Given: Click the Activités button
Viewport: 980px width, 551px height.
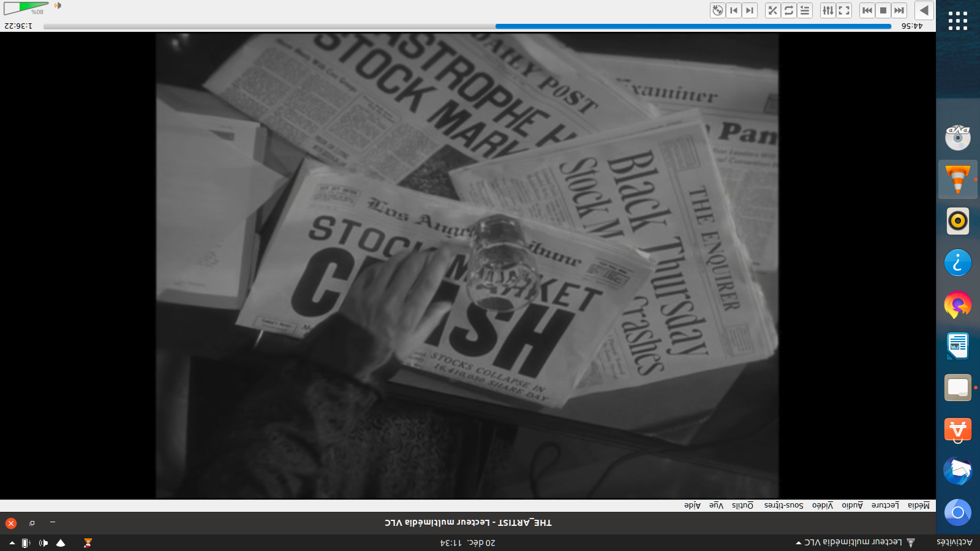Looking at the screenshot, I should coord(954,542).
